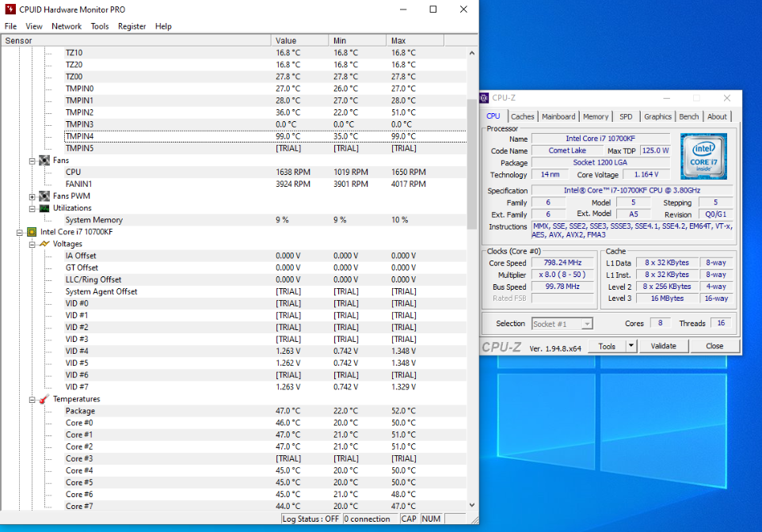762x532 pixels.
Task: Select the LLC/Ring Offset row
Action: click(x=265, y=279)
